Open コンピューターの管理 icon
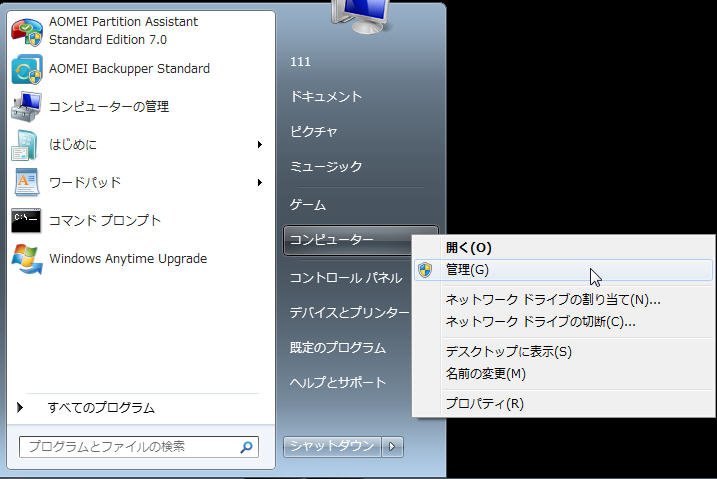 point(27,106)
